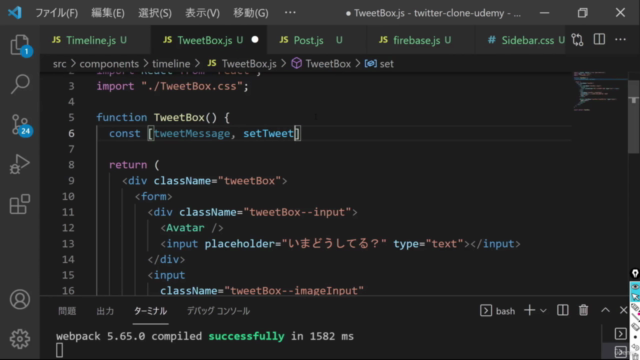Click the editor vertical scrollbar thumb
640x360 pixels.
pos(633,117)
